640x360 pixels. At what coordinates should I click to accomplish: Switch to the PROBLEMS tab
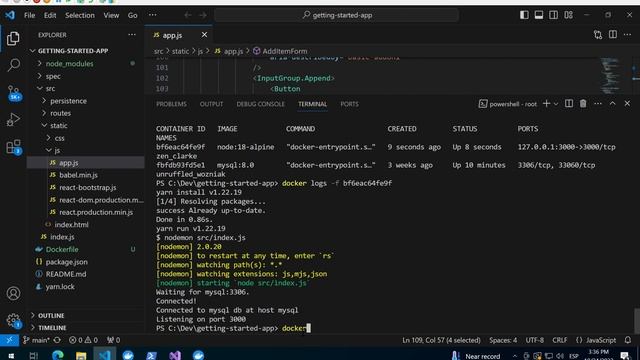tap(171, 104)
